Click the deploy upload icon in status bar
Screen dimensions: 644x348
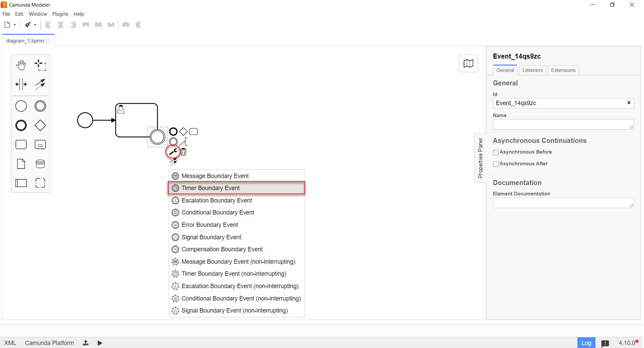tap(86, 343)
